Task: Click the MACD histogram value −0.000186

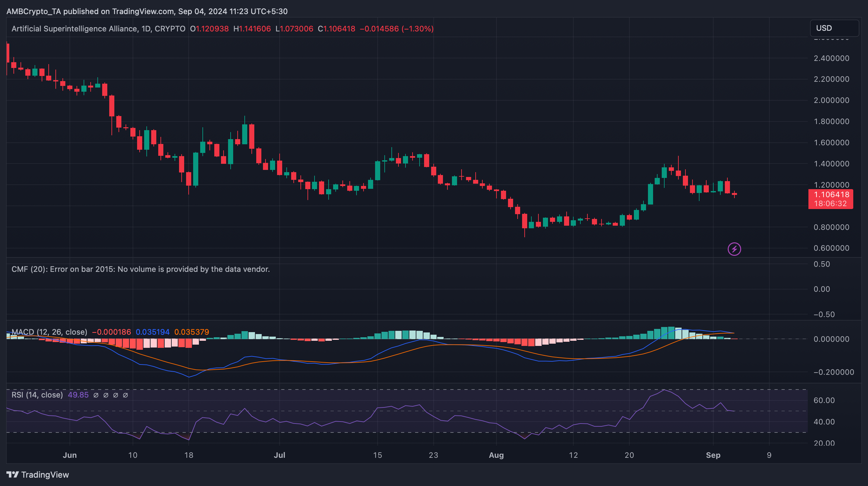Action: click(x=111, y=332)
